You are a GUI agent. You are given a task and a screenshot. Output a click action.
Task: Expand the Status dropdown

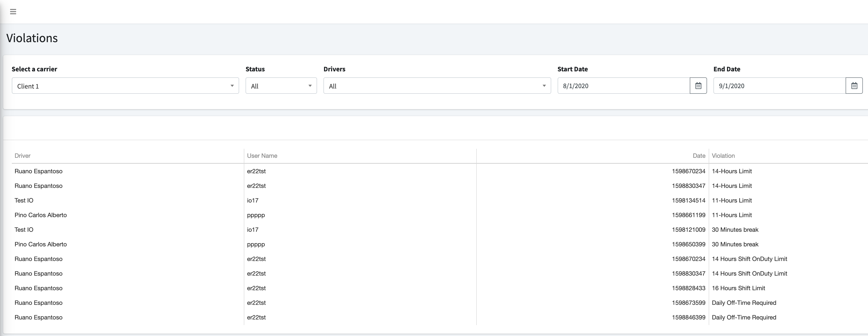[281, 86]
